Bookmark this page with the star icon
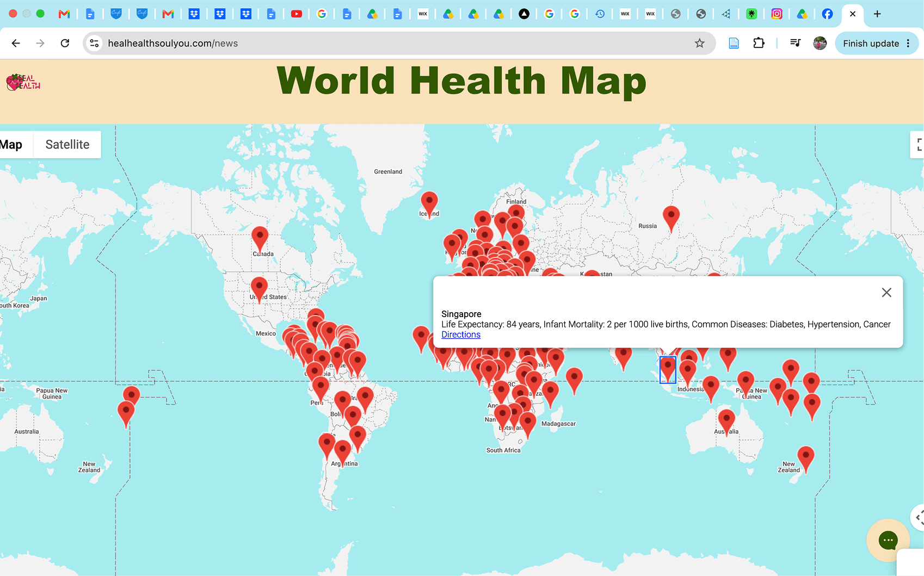924x576 pixels. click(699, 43)
